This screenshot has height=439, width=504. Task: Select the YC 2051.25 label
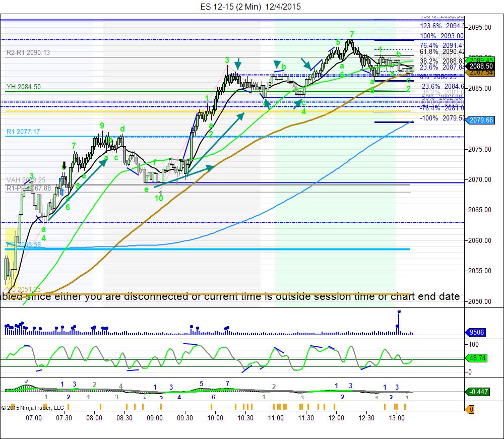pyautogui.click(x=24, y=289)
